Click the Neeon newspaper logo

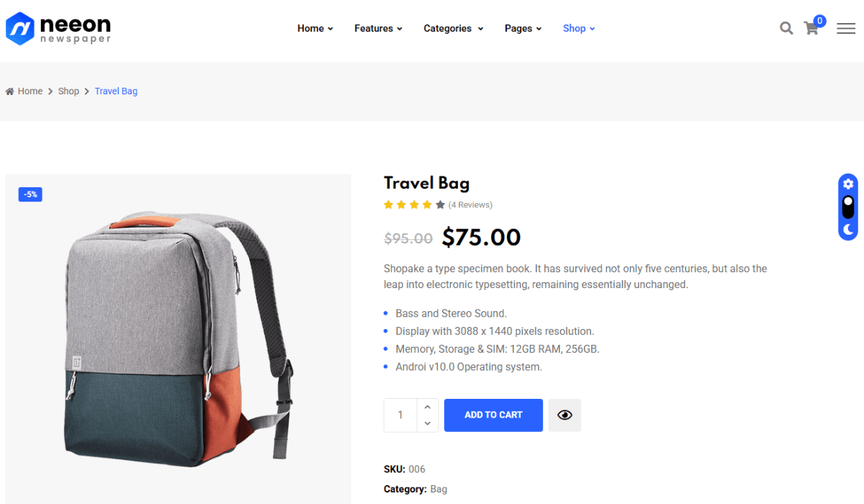pos(58,28)
